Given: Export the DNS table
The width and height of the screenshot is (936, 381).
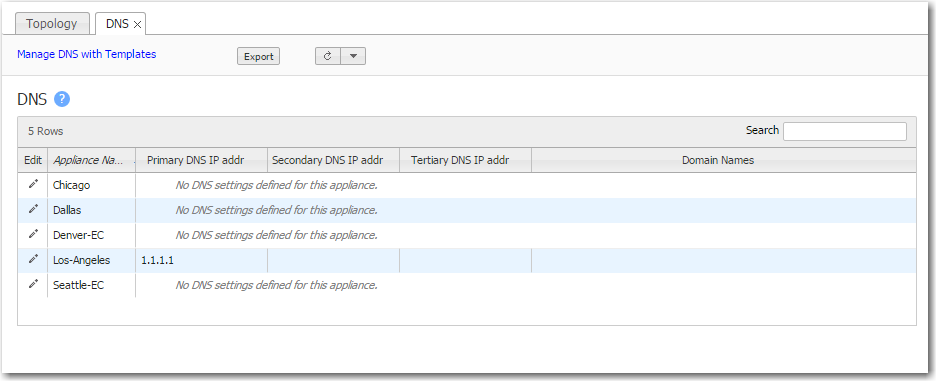Looking at the screenshot, I should tap(258, 56).
